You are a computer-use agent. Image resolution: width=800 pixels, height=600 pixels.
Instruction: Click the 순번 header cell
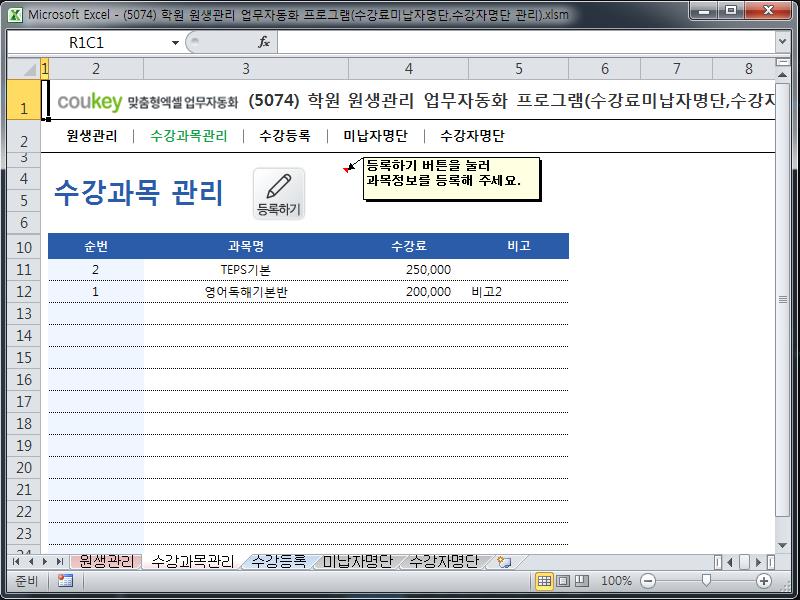coord(96,246)
